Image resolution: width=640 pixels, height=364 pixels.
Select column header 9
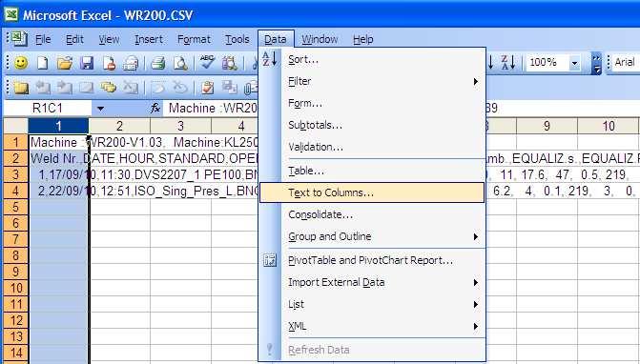(x=547, y=126)
